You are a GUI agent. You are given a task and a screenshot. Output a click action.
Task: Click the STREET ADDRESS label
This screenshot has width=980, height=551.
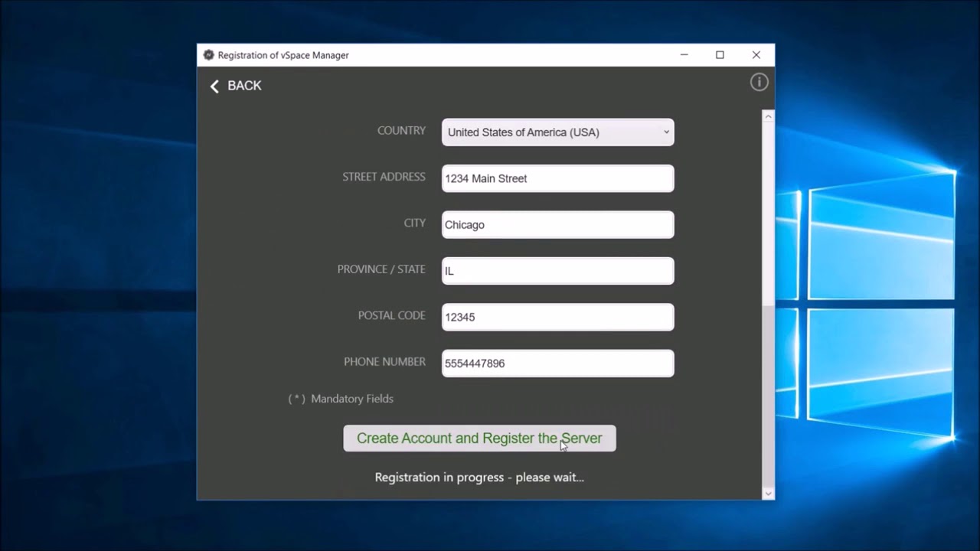tap(384, 177)
